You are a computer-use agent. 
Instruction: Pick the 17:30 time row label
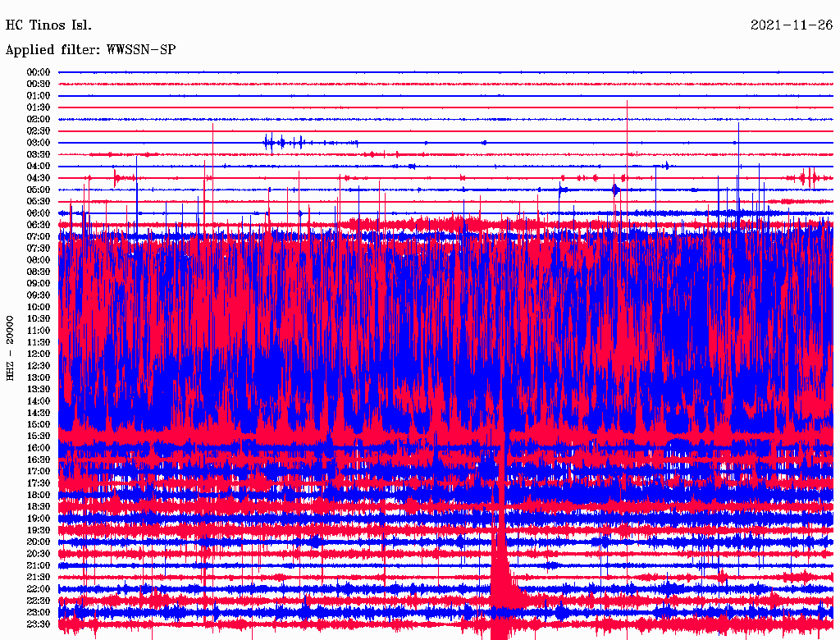[x=39, y=483]
